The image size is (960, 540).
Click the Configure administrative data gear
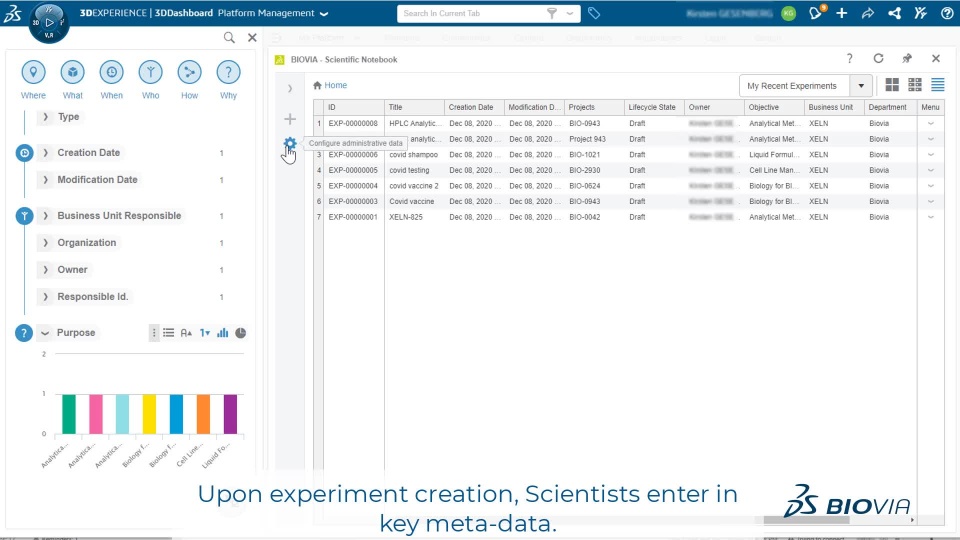click(290, 144)
